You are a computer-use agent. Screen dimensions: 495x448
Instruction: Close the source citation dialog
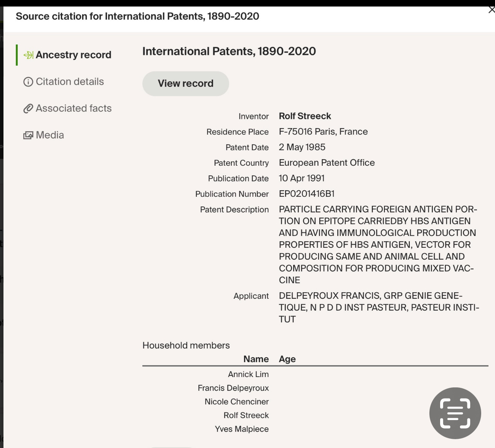pos(492,10)
